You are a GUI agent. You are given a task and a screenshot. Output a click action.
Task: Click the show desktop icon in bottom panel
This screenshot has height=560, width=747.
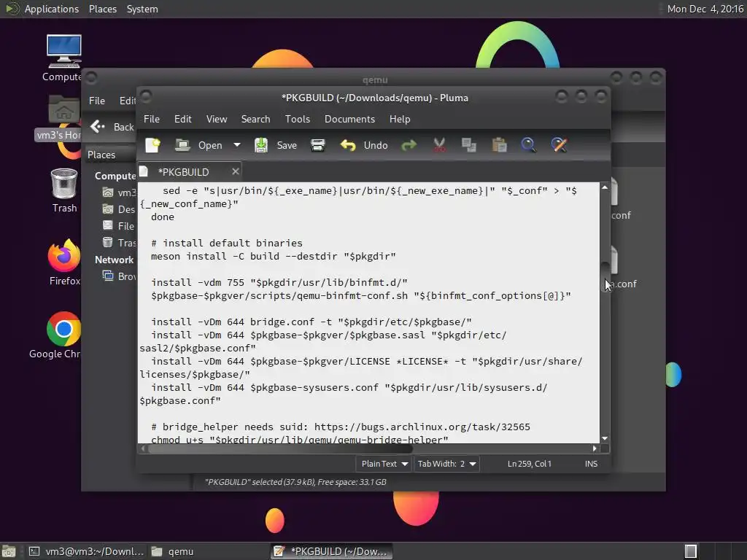pyautogui.click(x=9, y=551)
